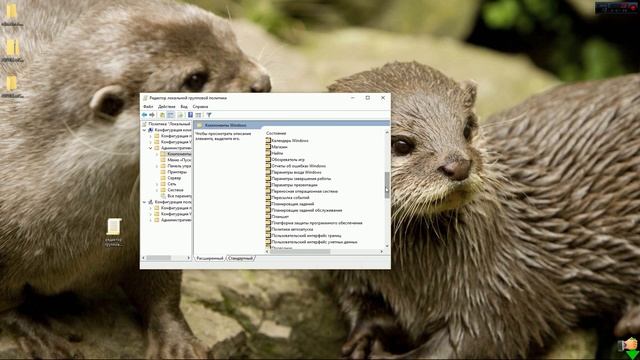Expand the Компоненты Windows tree node
The height and width of the screenshot is (360, 640).
pyautogui.click(x=157, y=154)
